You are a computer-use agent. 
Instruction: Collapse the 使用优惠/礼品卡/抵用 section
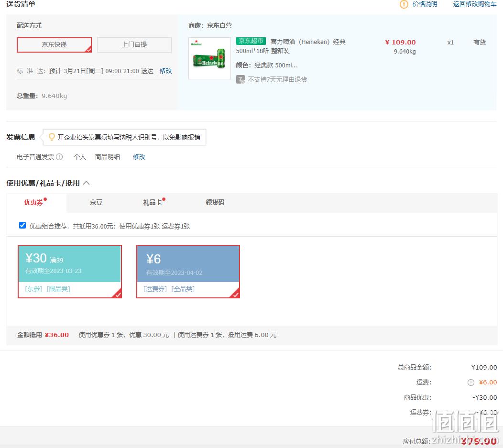pyautogui.click(x=86, y=183)
